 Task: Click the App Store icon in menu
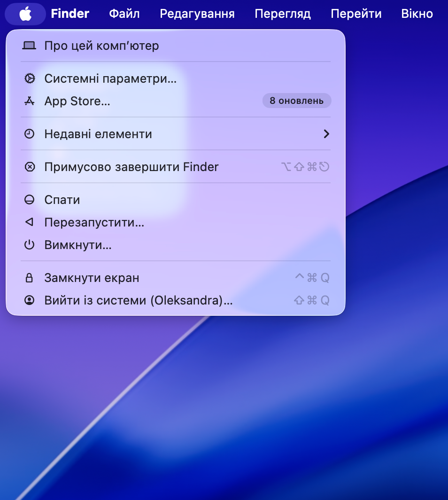(x=29, y=101)
